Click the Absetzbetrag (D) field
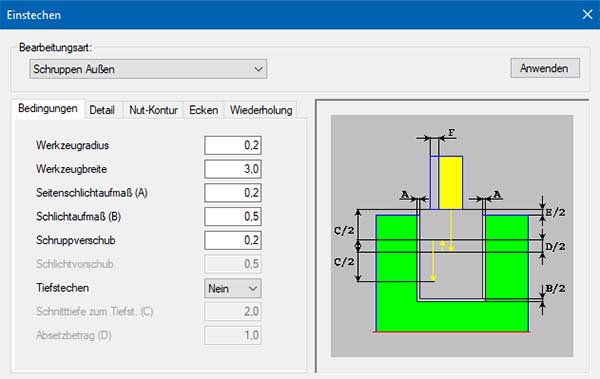This screenshot has height=379, width=600. pos(233,335)
